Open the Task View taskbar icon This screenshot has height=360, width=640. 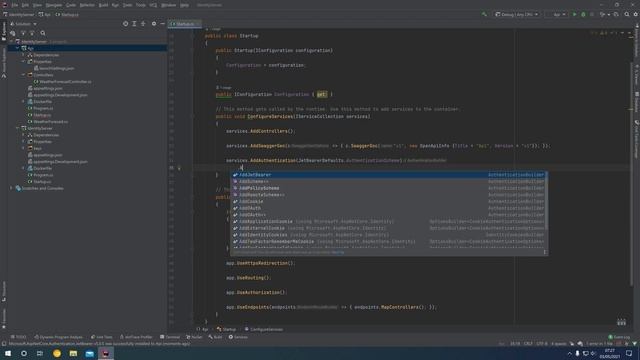pos(40,353)
